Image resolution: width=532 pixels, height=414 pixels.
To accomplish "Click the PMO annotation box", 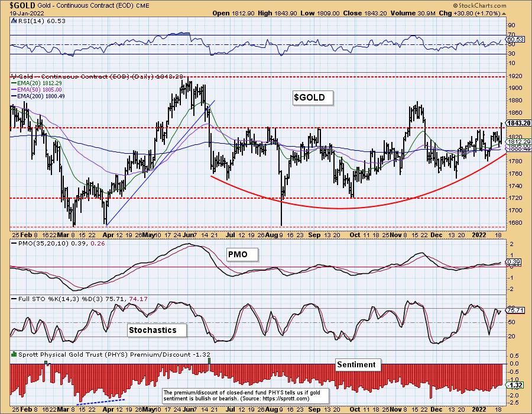I will 242,254.
